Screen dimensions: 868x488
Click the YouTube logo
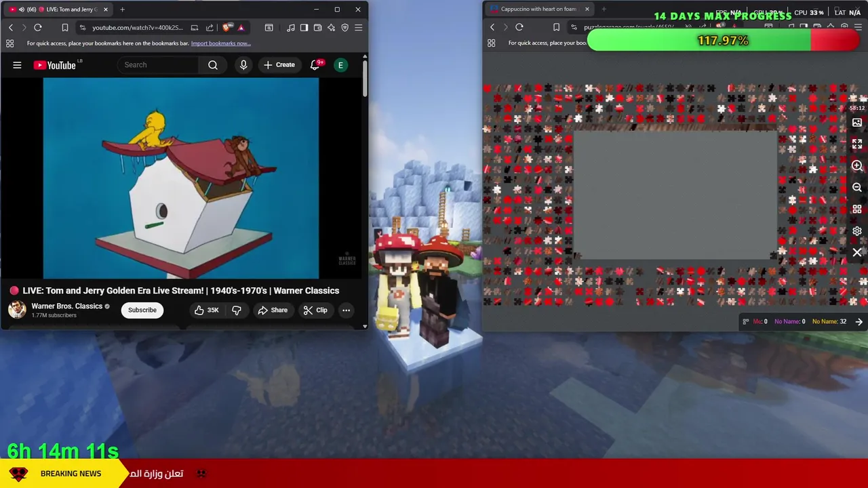(54, 65)
